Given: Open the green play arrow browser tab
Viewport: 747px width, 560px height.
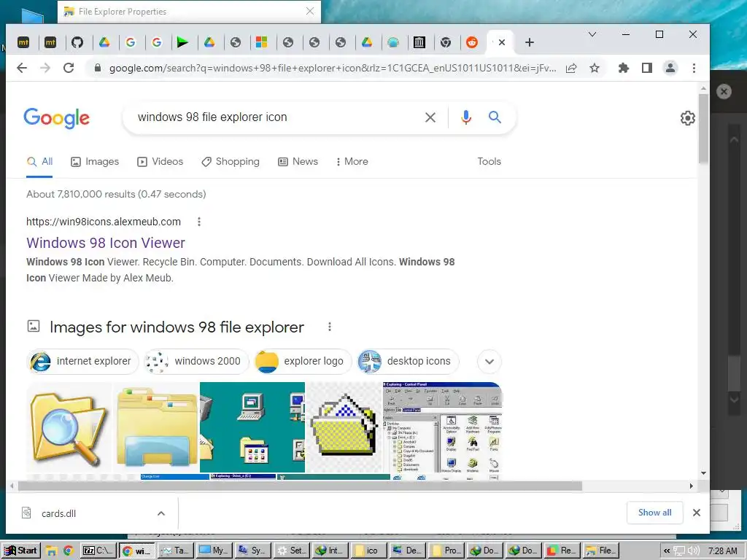Looking at the screenshot, I should tap(182, 42).
